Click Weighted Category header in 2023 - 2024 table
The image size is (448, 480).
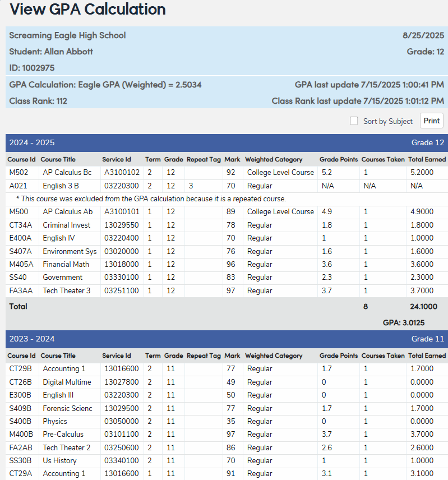pos(274,356)
